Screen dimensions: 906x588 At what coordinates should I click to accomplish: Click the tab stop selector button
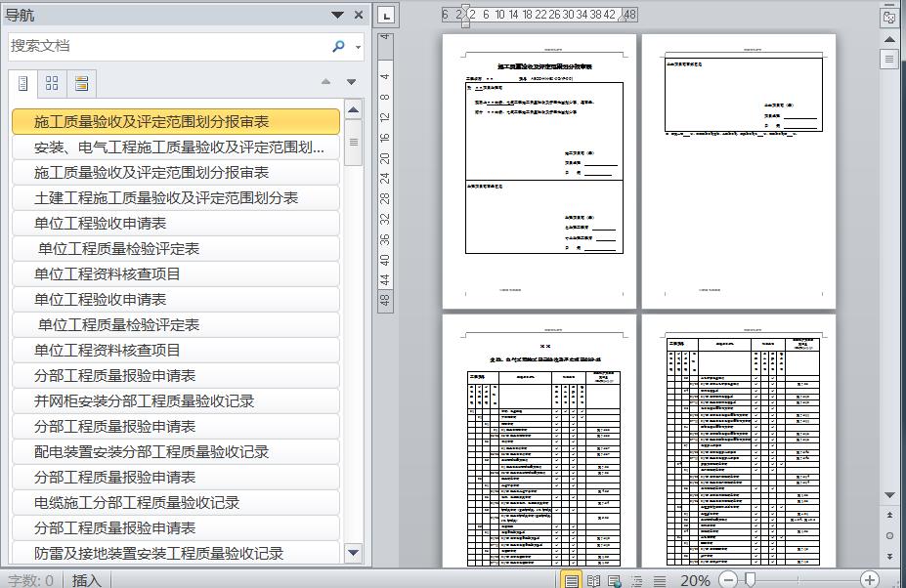[386, 15]
